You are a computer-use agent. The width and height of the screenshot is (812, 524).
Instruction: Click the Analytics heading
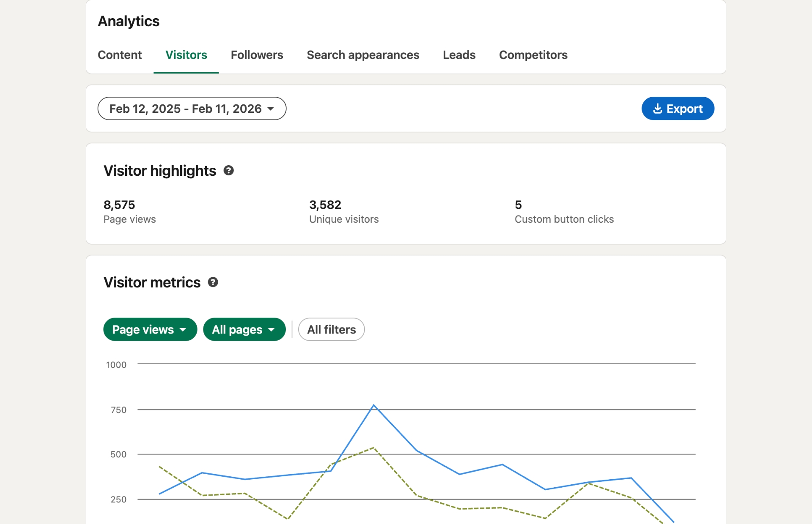129,21
